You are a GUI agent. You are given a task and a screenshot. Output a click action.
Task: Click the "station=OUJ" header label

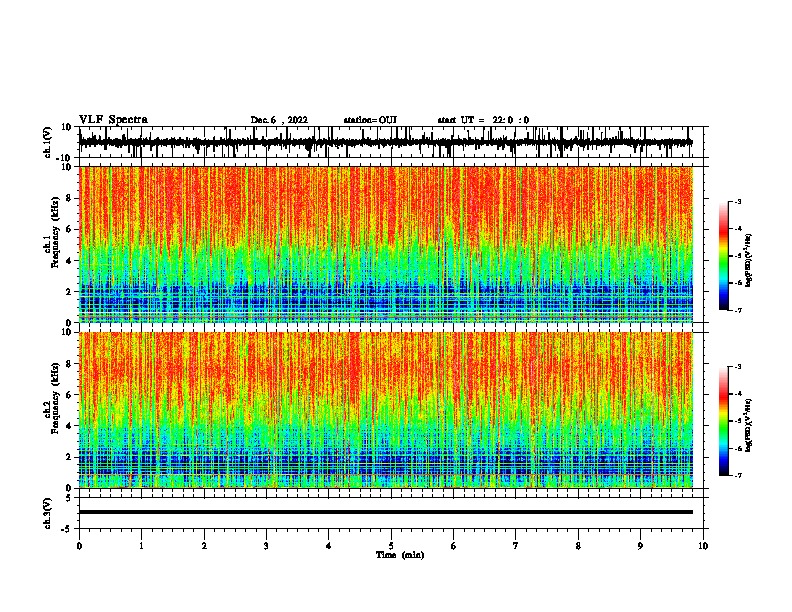[x=370, y=120]
